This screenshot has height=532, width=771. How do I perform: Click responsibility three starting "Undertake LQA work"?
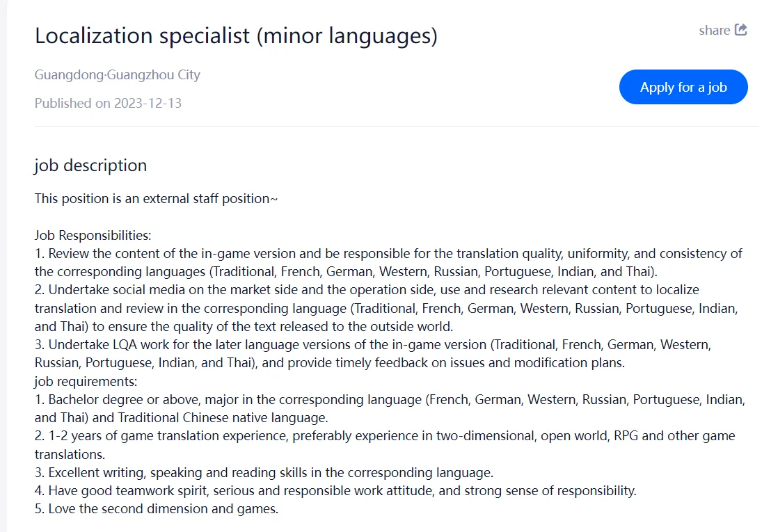click(x=373, y=354)
